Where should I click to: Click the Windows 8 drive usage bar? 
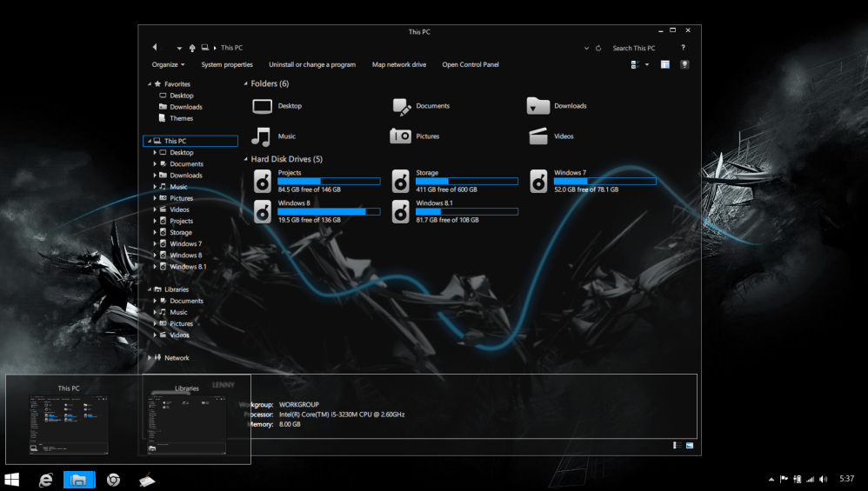coord(329,211)
